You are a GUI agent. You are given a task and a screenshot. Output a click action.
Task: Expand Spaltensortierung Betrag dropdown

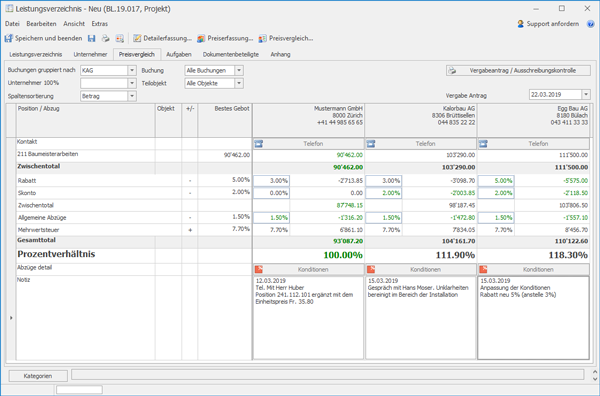(x=132, y=96)
